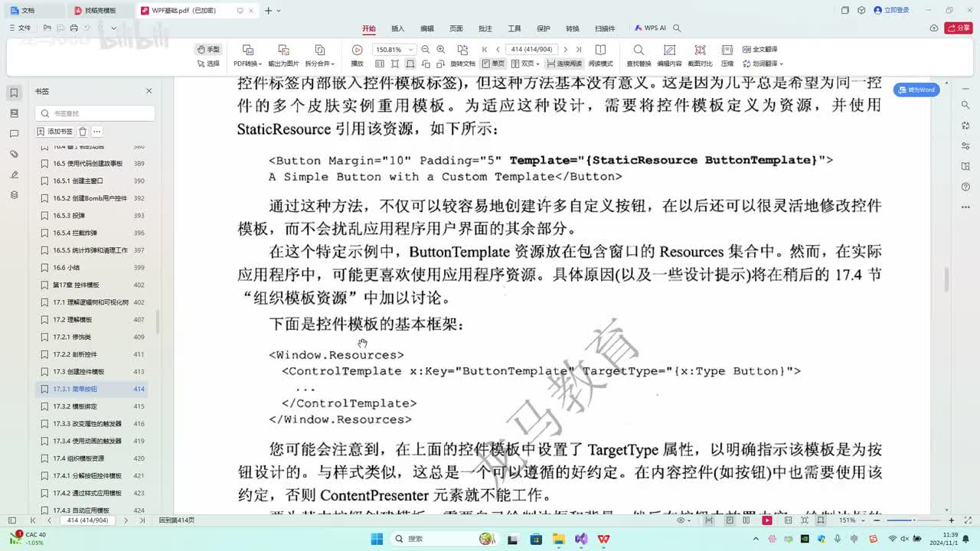Open the 插入 ribbon tab
The image size is (980, 551).
pos(398,28)
